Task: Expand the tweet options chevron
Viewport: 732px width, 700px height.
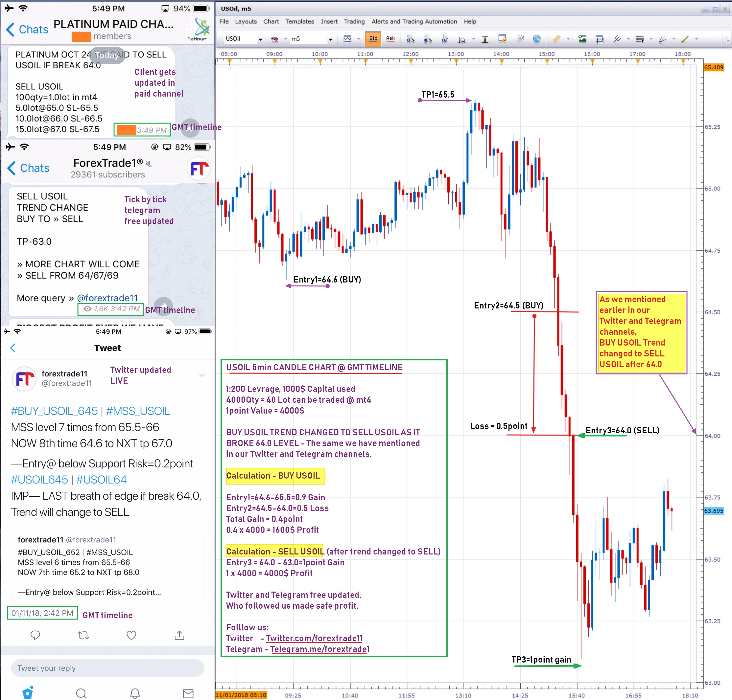Action: (x=202, y=375)
